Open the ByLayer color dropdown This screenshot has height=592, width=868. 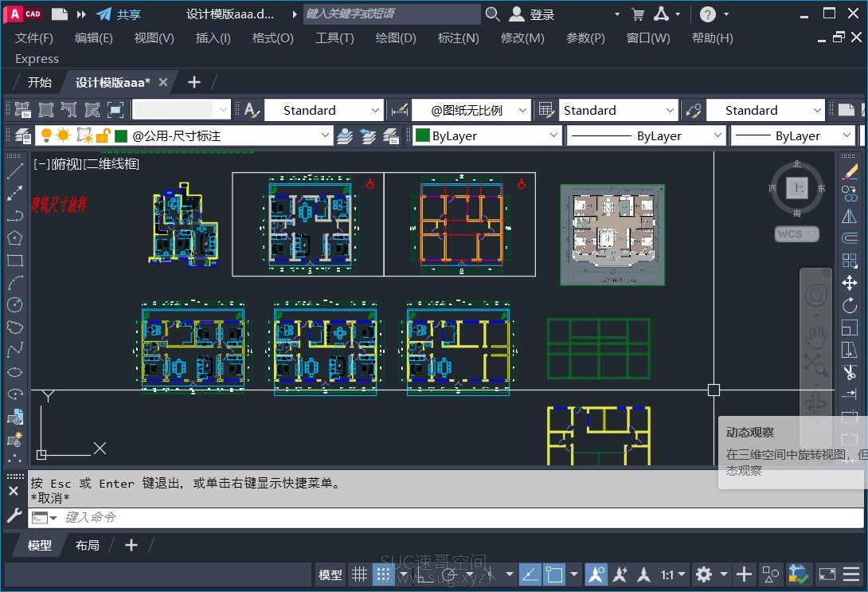553,135
